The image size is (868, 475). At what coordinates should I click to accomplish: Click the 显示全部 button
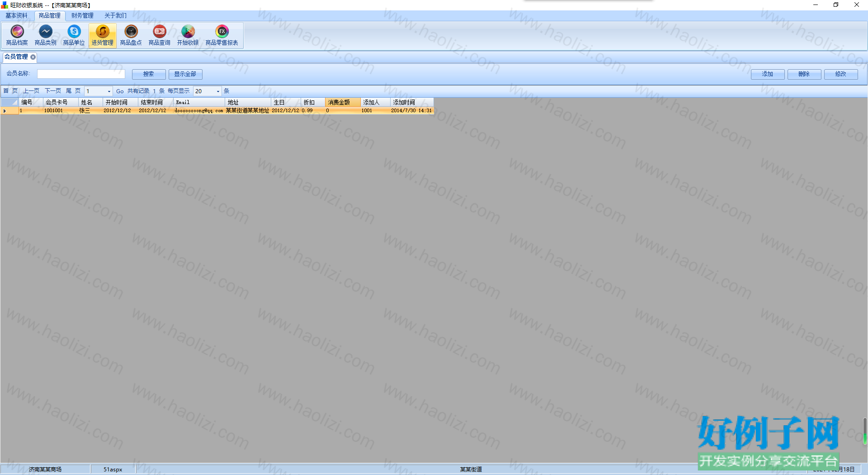click(185, 74)
